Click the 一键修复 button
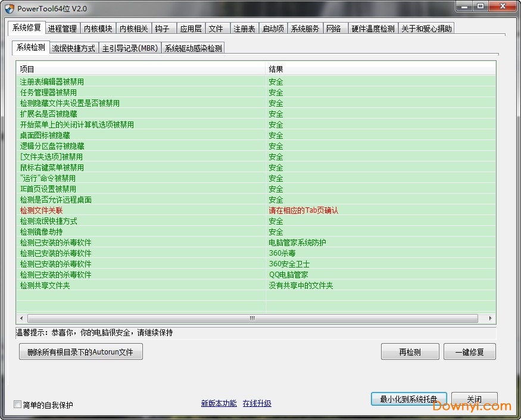This screenshot has height=420, width=521. tap(470, 351)
